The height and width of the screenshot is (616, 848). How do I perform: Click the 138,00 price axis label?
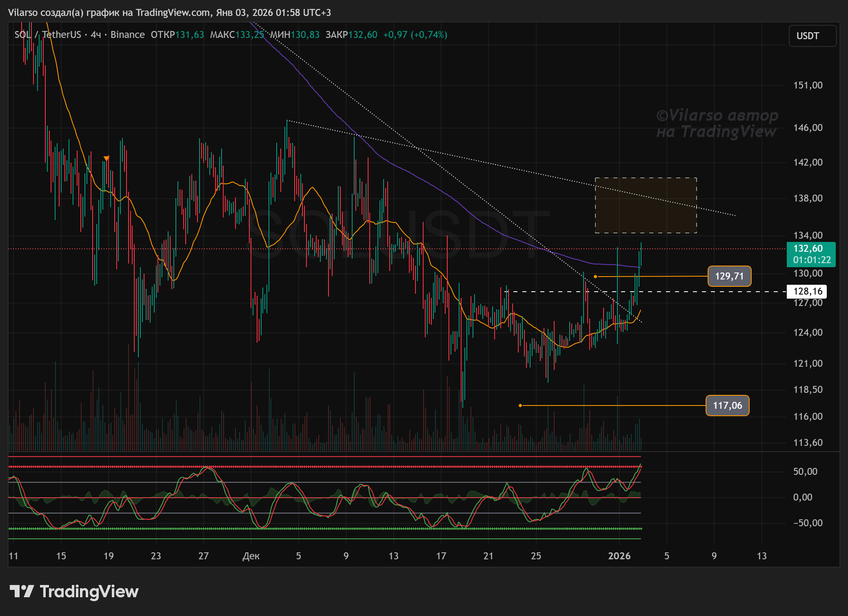coord(808,198)
